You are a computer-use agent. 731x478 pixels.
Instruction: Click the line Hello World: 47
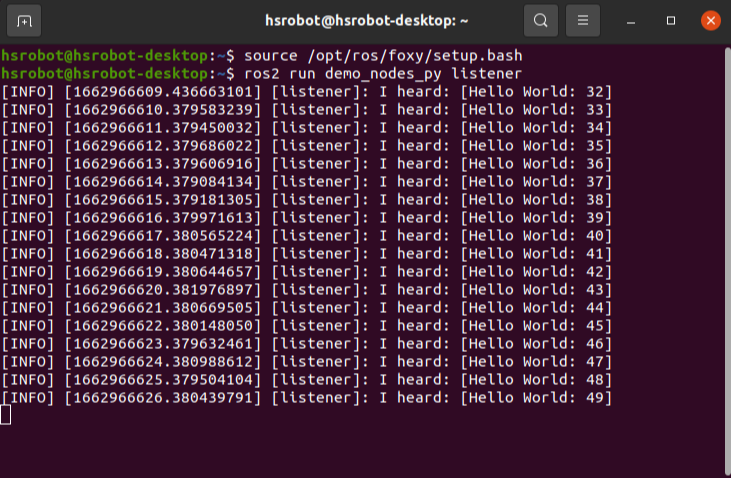(x=306, y=362)
